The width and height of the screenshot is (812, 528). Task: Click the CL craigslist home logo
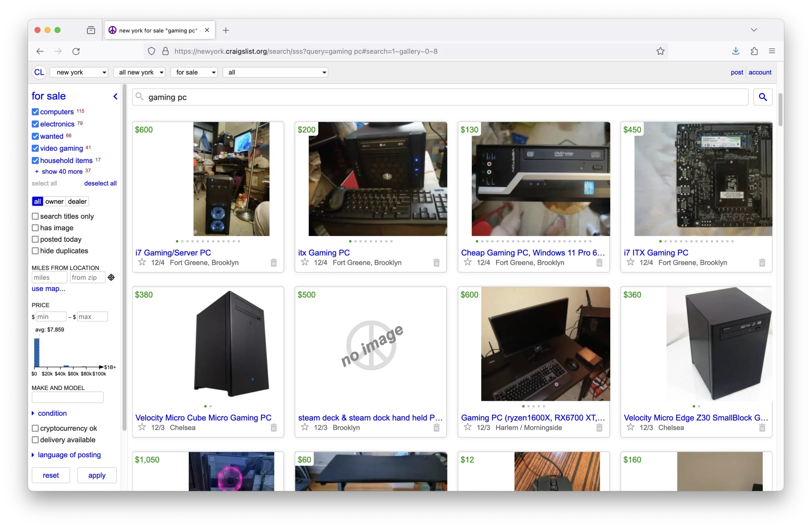(x=39, y=72)
